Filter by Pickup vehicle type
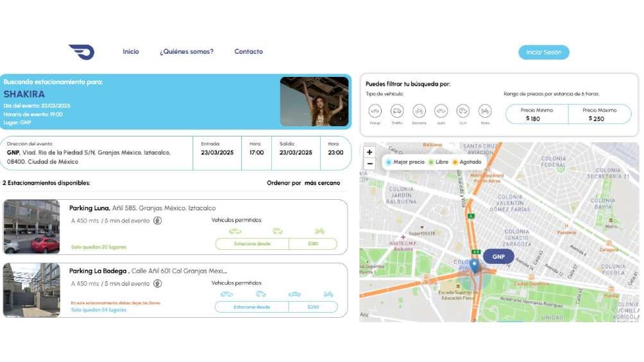 click(x=375, y=111)
